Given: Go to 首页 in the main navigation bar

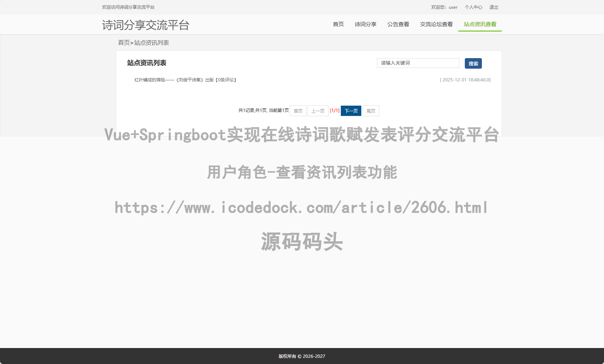Looking at the screenshot, I should point(338,24).
